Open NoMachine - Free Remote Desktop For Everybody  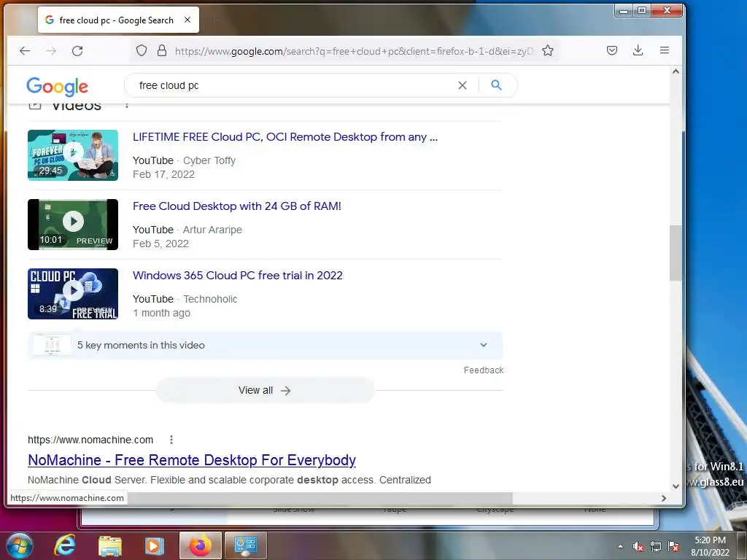192,460
